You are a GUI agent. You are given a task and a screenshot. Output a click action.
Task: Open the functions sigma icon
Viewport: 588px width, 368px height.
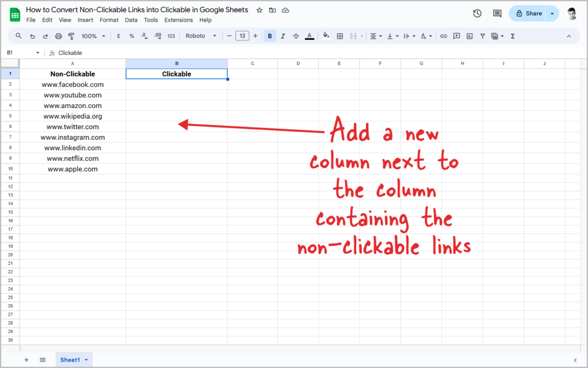pos(513,36)
